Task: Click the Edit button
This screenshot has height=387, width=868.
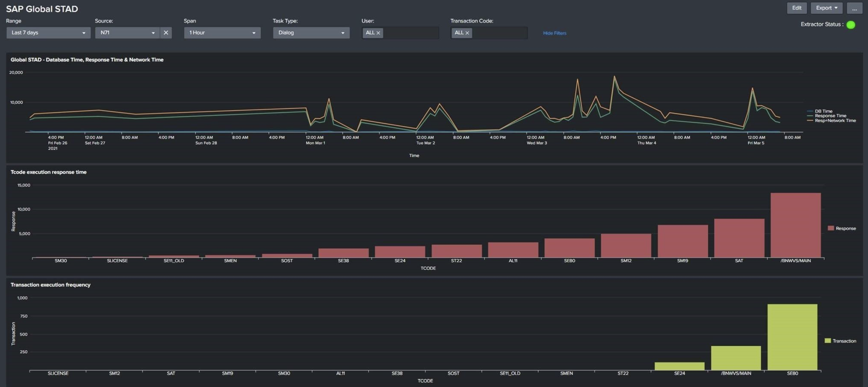Action: click(x=796, y=8)
